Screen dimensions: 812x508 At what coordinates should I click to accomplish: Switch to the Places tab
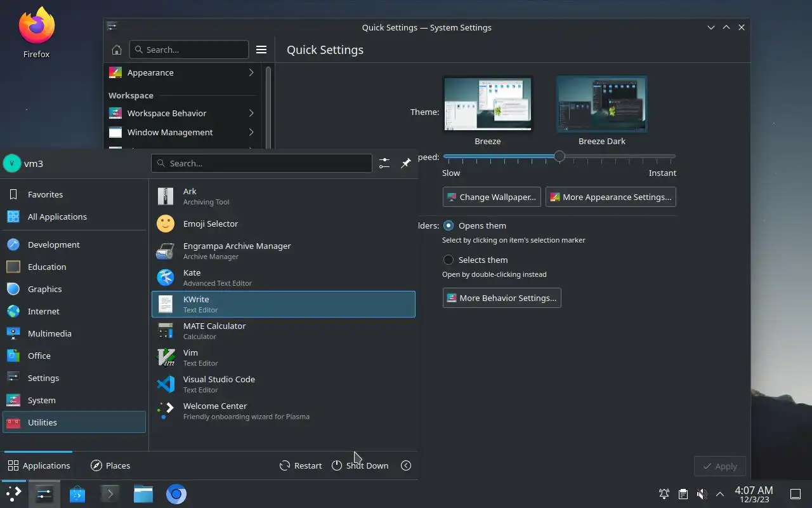click(x=110, y=465)
